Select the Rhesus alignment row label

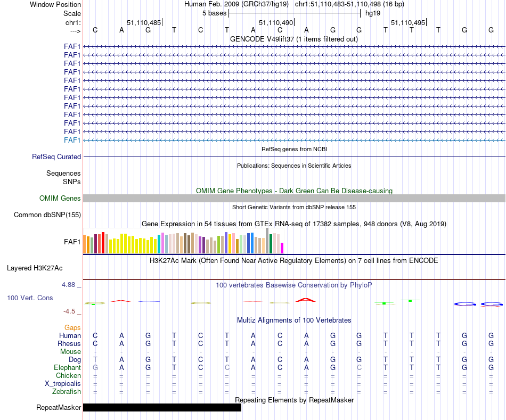tap(69, 343)
